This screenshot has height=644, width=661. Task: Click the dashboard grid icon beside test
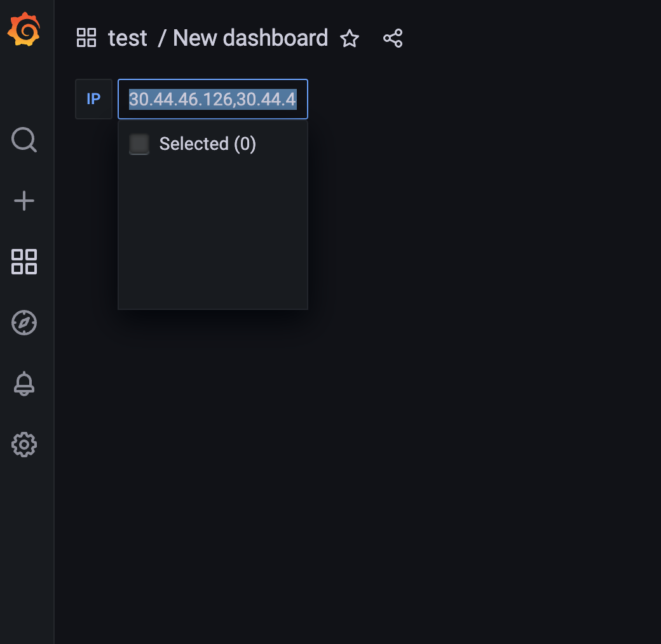[86, 38]
